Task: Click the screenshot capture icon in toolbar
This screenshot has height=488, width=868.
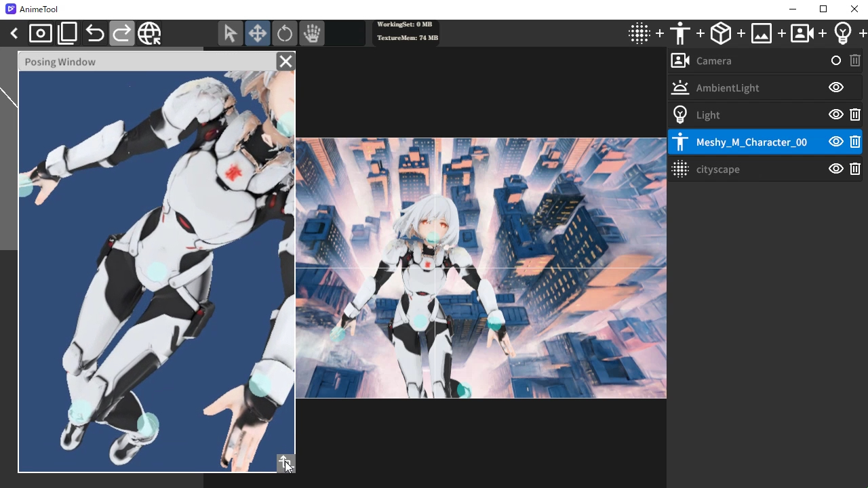Action: pos(41,33)
